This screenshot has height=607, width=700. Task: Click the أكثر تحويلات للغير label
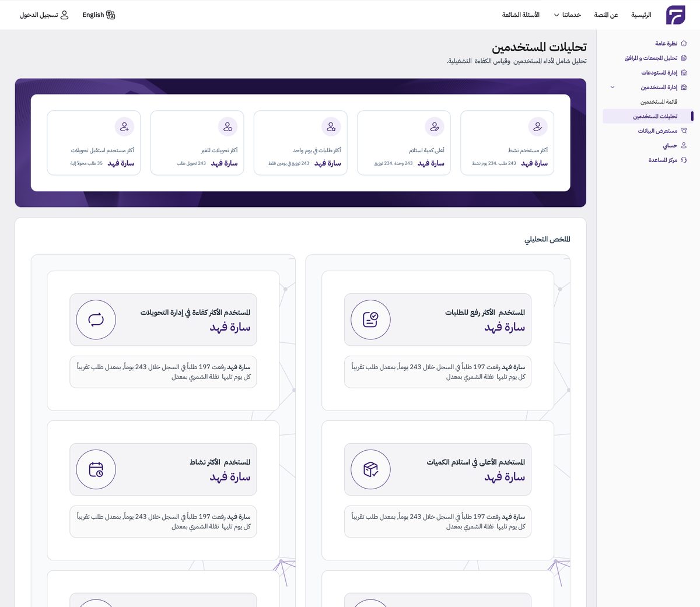coord(219,150)
